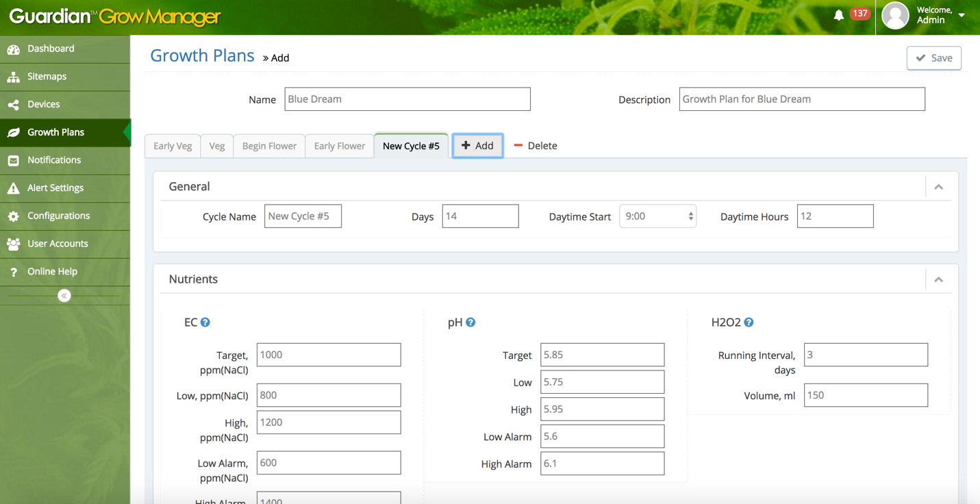Click the pH Target input field

tap(602, 355)
